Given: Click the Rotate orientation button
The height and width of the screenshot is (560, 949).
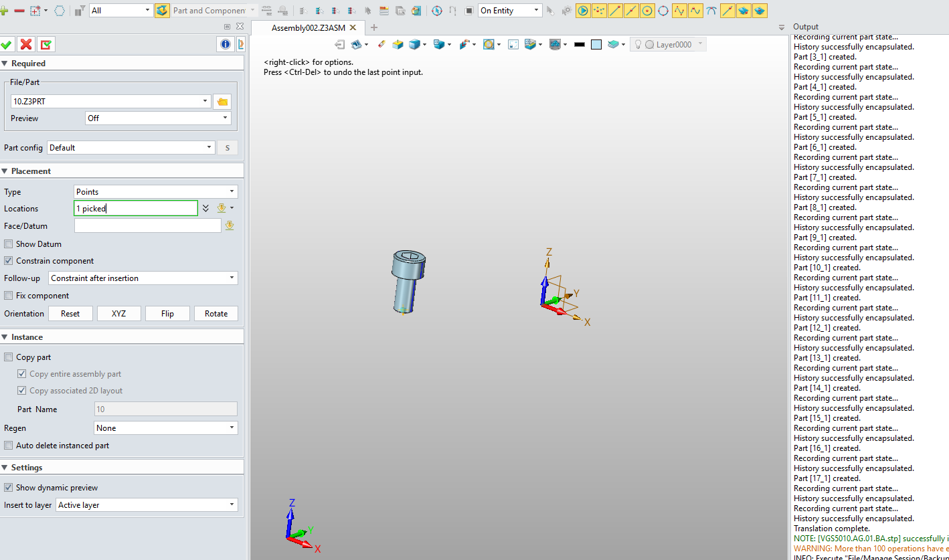Looking at the screenshot, I should pos(216,314).
